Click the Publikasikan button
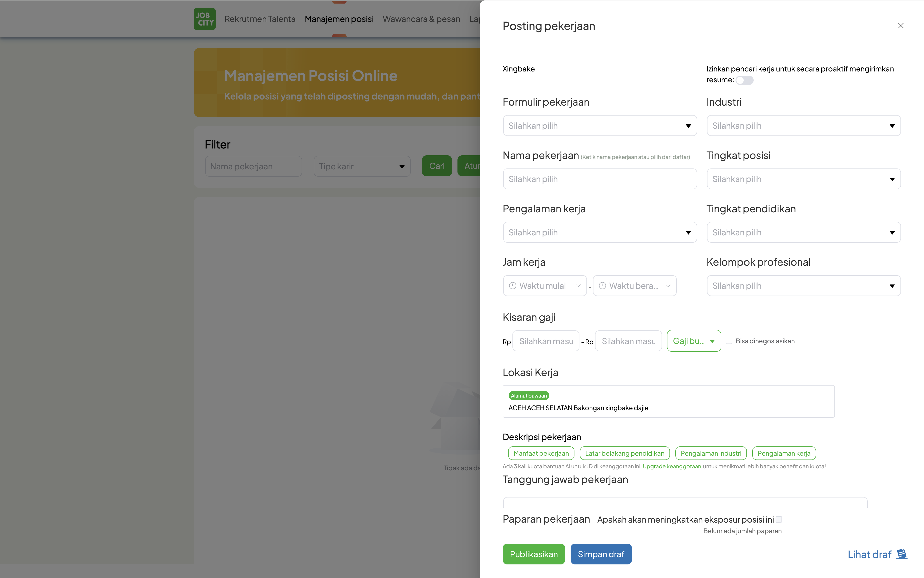The image size is (924, 578). pyautogui.click(x=534, y=554)
